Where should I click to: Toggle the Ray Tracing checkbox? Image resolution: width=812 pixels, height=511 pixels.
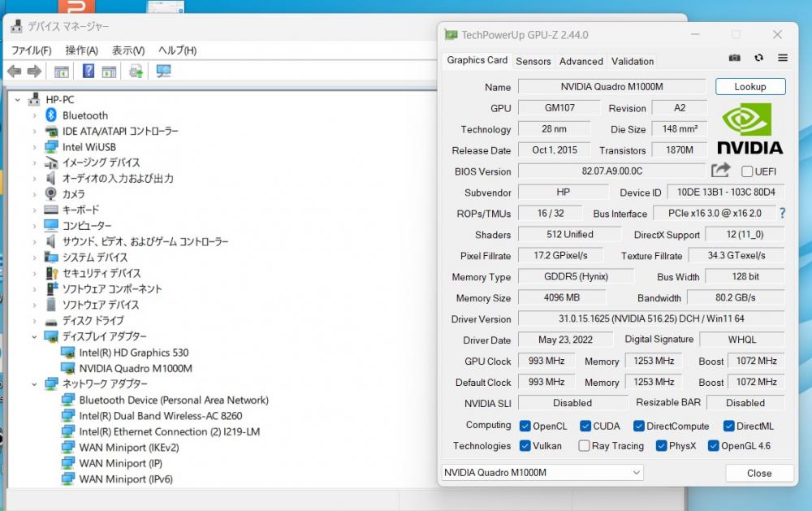(x=584, y=446)
